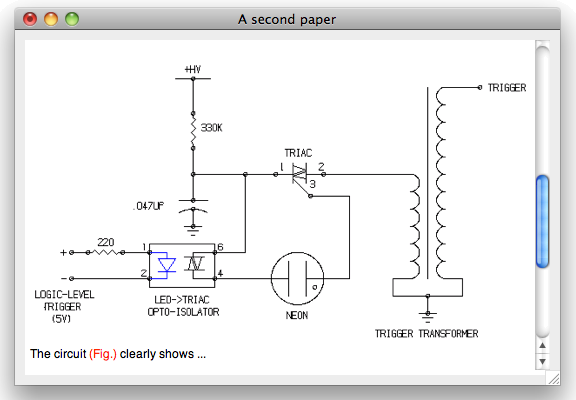
Task: Click the blue vertical scrollbar thumb
Action: 542,221
